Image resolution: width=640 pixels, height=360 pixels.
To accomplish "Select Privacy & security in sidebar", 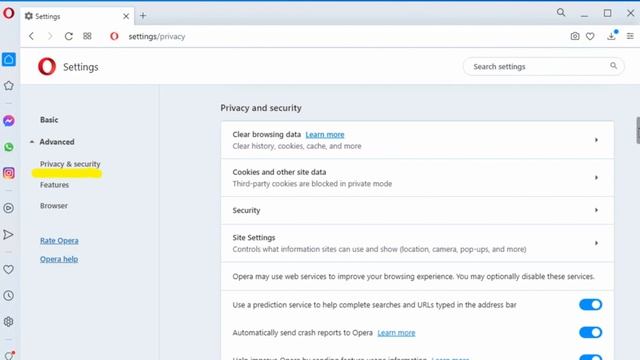I will coord(70,164).
